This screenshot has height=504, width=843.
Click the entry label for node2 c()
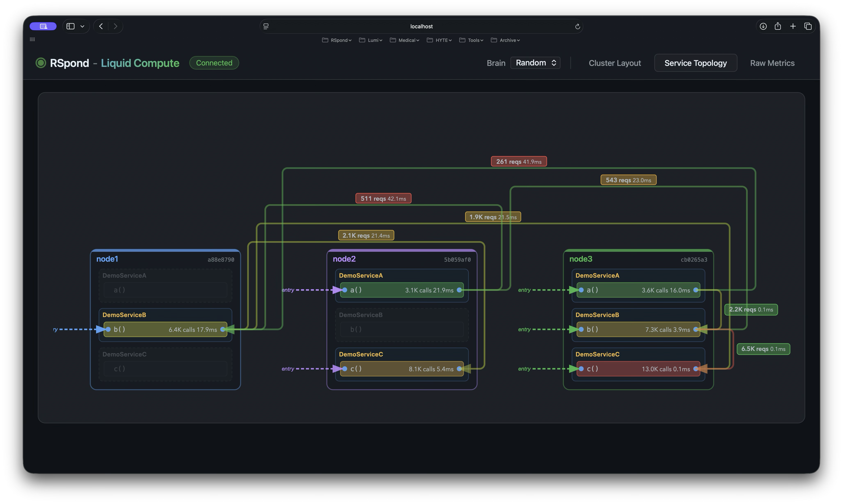pos(288,369)
